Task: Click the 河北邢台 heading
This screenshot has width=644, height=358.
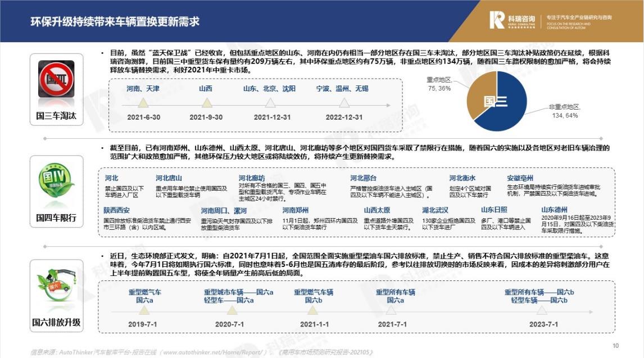Action: 363,178
